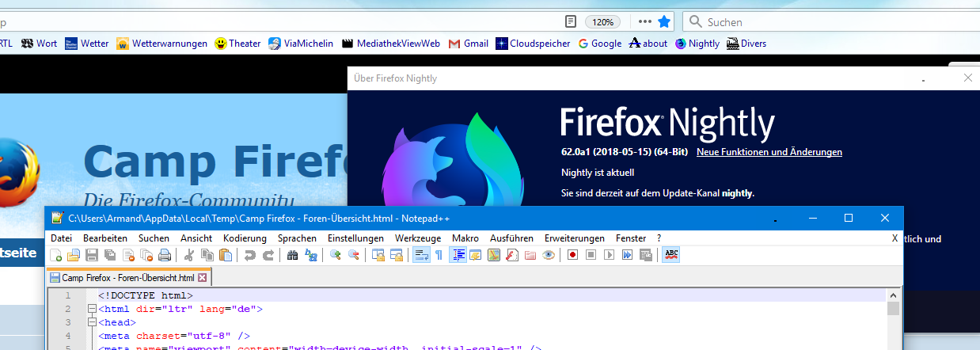Toggle synchronized horizontal scrolling icon
This screenshot has width=980, height=350.
(397, 255)
